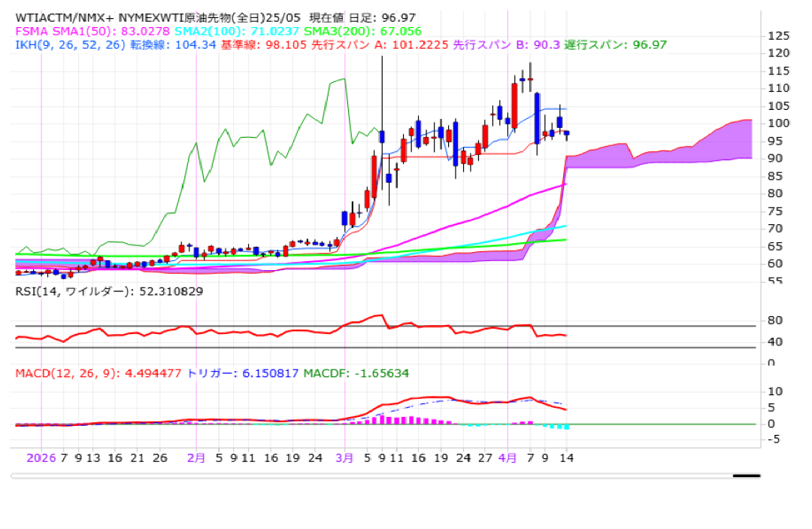Select the red 基準線 98.105 legend entry
The image size is (812, 529).
pos(262,44)
